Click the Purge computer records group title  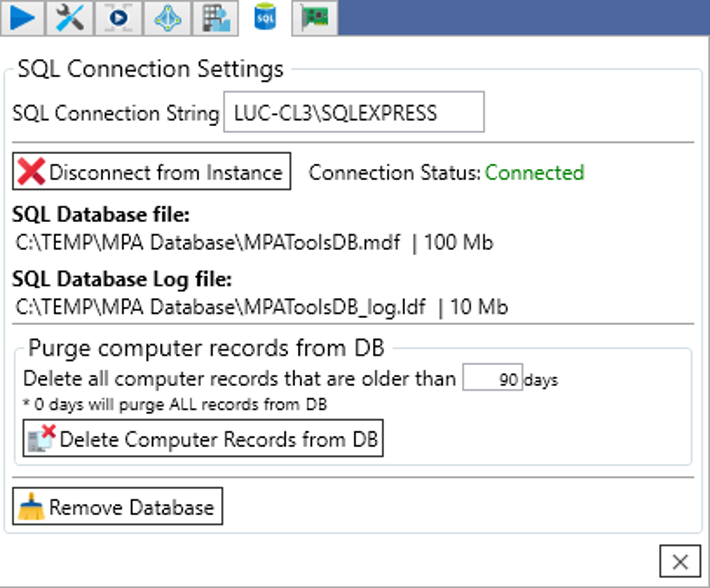(x=206, y=348)
